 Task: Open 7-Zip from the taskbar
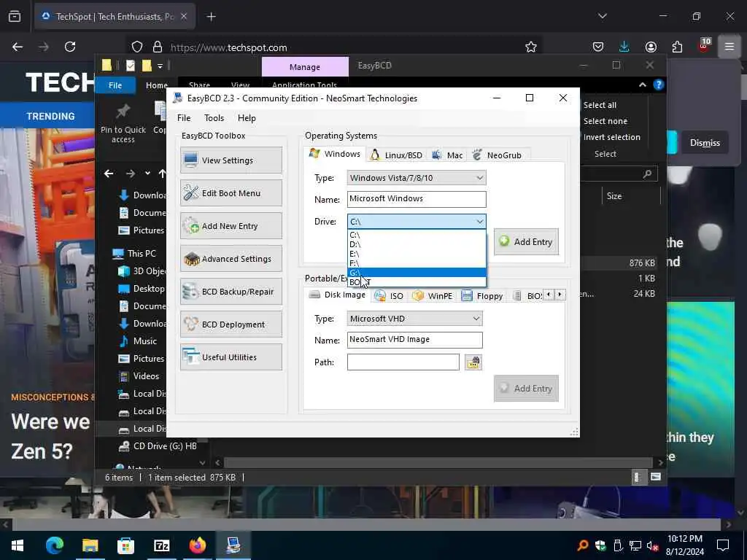point(161,545)
